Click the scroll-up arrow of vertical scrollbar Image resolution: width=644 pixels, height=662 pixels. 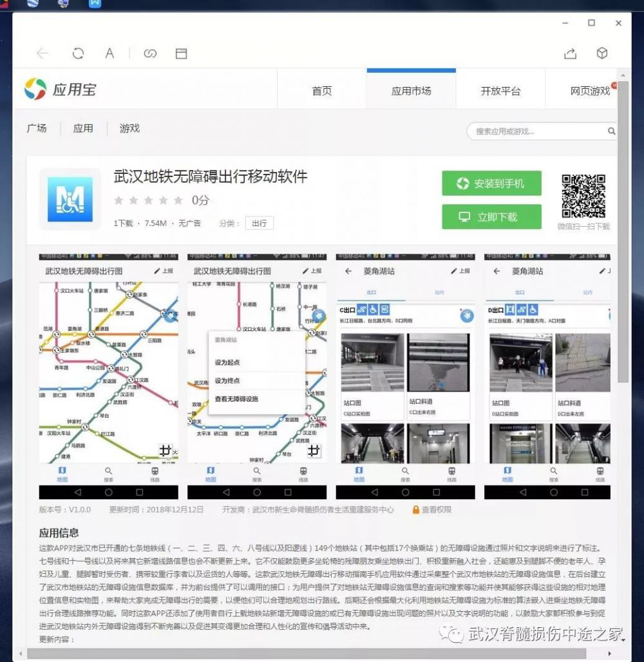click(623, 75)
